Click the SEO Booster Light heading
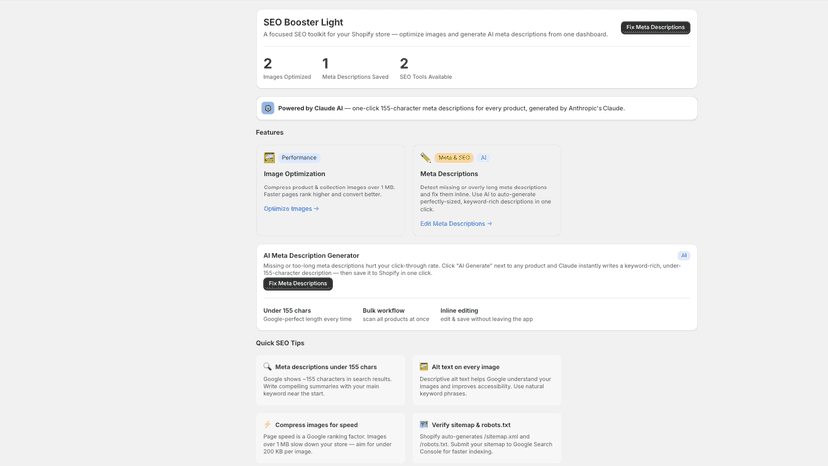The width and height of the screenshot is (828, 466). coord(303,22)
